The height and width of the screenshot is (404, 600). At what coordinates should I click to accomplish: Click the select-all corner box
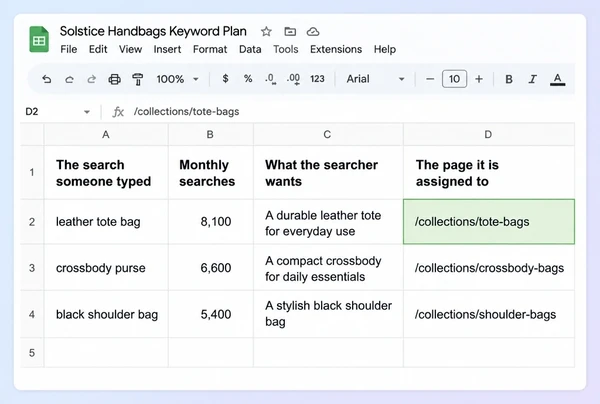pos(32,135)
